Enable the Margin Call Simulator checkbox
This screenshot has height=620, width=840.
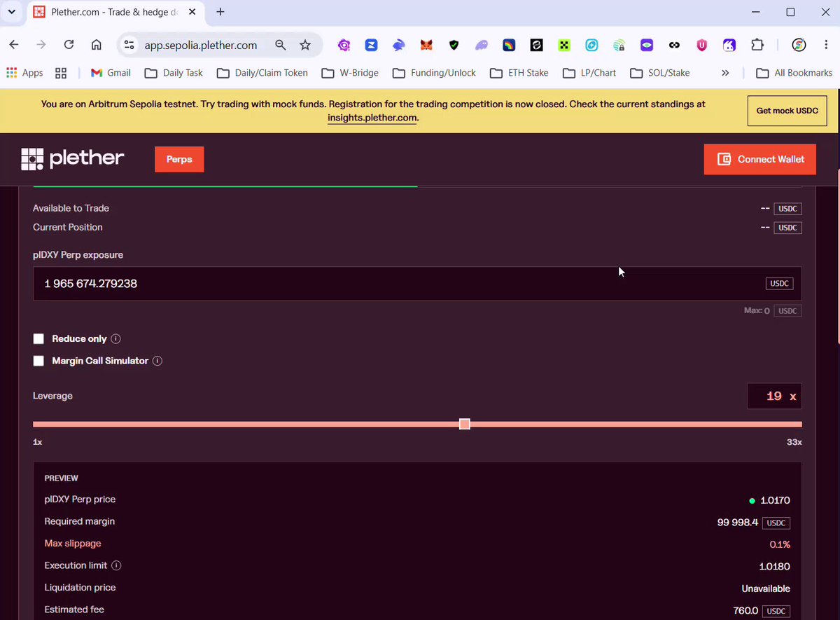pyautogui.click(x=38, y=361)
